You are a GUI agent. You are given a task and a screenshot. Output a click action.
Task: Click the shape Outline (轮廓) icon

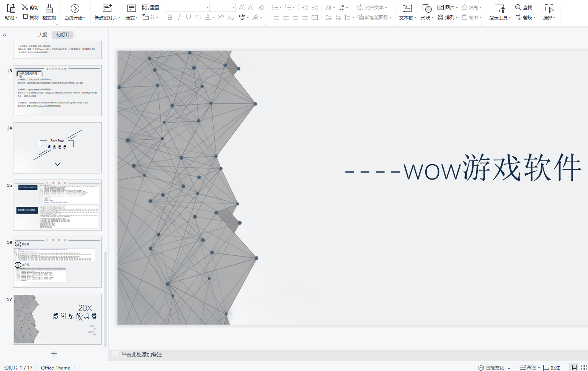[x=464, y=17]
